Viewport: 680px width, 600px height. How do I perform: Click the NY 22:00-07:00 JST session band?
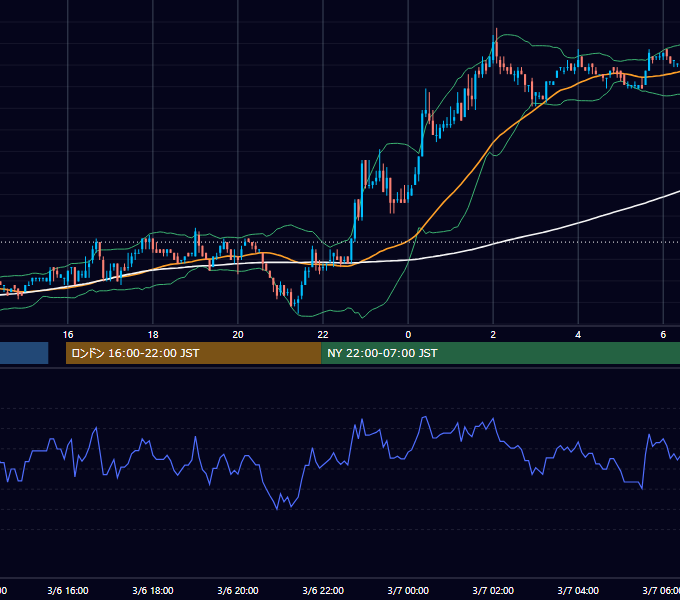[500, 353]
